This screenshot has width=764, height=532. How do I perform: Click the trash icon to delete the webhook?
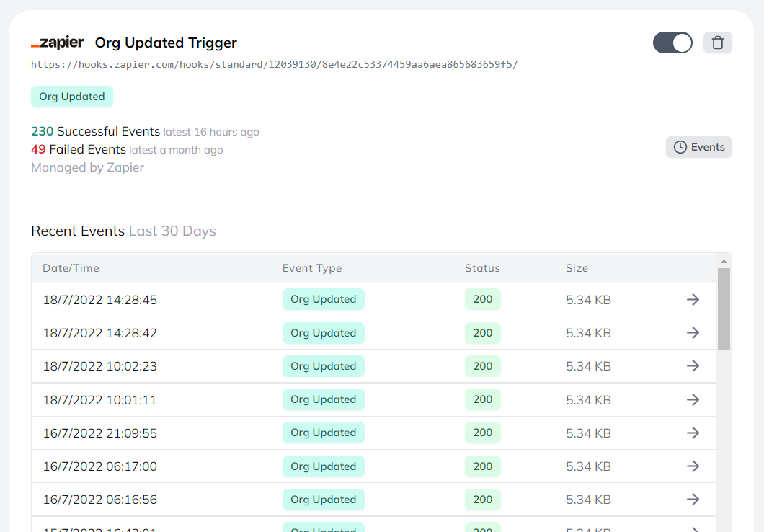[x=717, y=43]
